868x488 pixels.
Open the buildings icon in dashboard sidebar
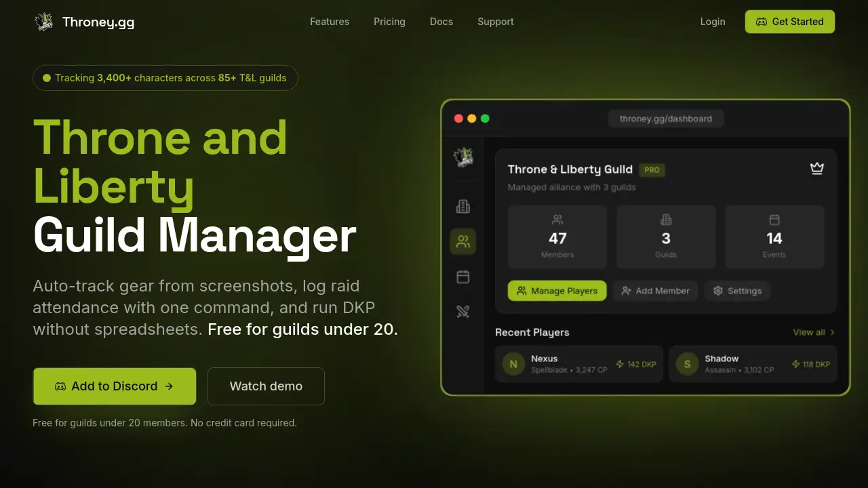coord(463,207)
